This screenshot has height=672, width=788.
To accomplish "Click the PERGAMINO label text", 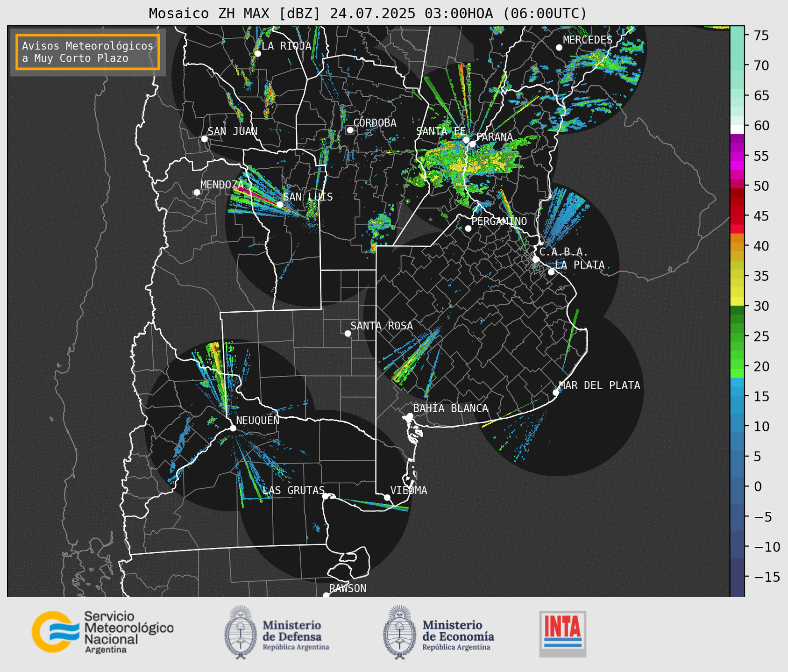I will [x=499, y=221].
